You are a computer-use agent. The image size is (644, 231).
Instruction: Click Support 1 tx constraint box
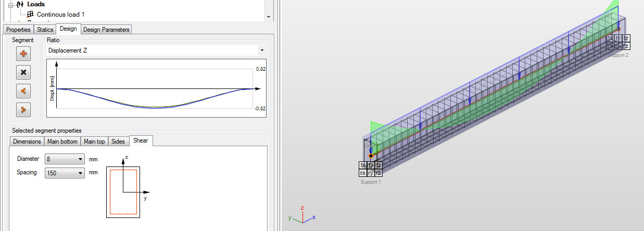pos(363,165)
